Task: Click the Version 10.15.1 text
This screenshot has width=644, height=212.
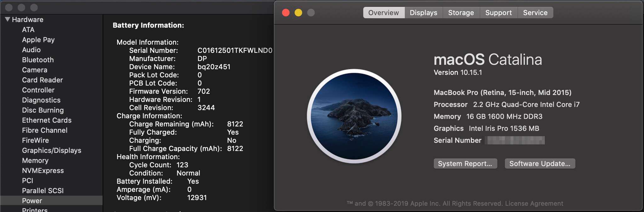Action: click(458, 73)
